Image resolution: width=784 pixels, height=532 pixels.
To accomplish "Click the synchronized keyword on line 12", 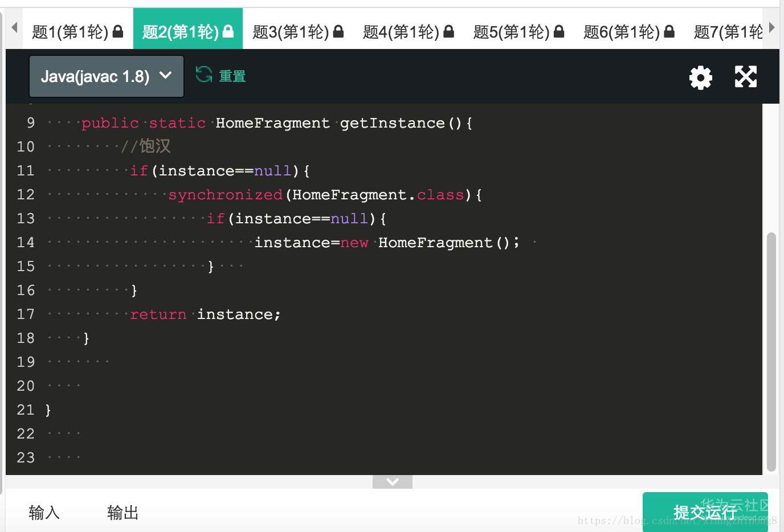I will pos(226,195).
